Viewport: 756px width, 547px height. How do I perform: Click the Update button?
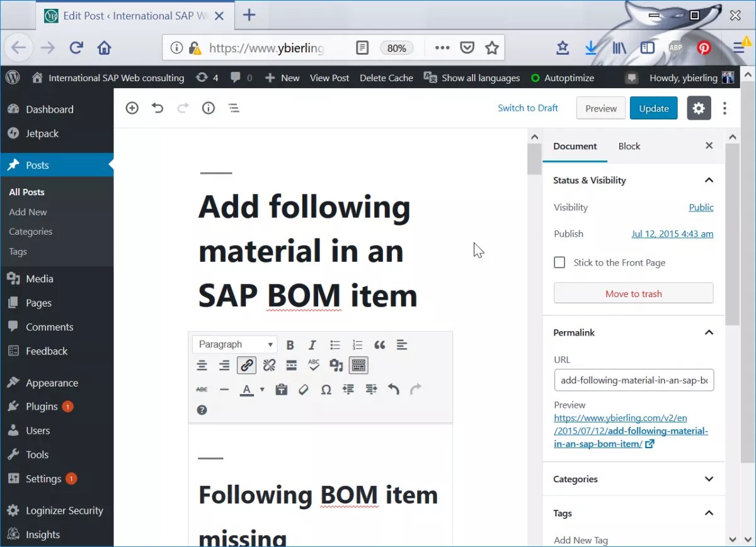click(x=654, y=108)
